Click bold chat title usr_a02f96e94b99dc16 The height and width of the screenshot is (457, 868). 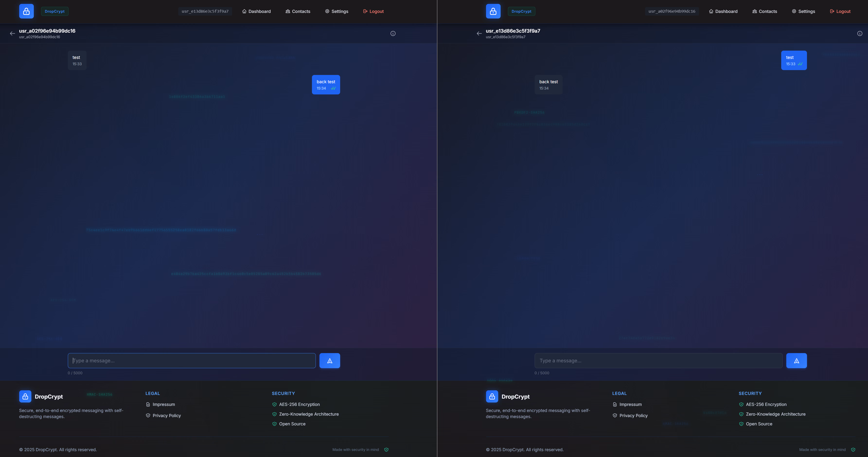point(47,31)
